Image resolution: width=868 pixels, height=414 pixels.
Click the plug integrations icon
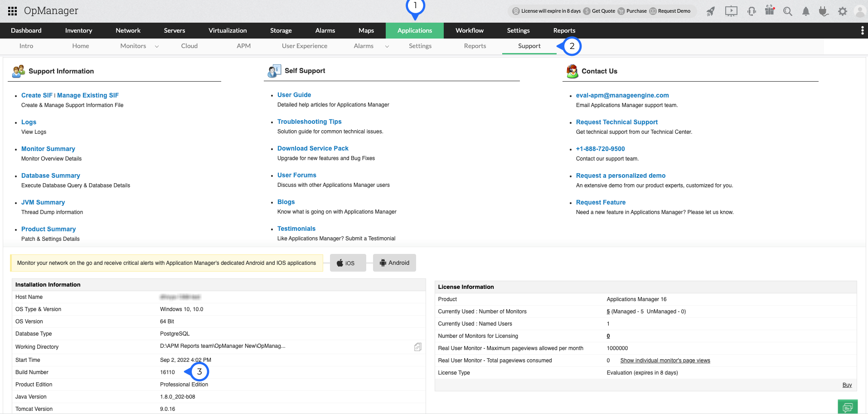click(x=824, y=11)
